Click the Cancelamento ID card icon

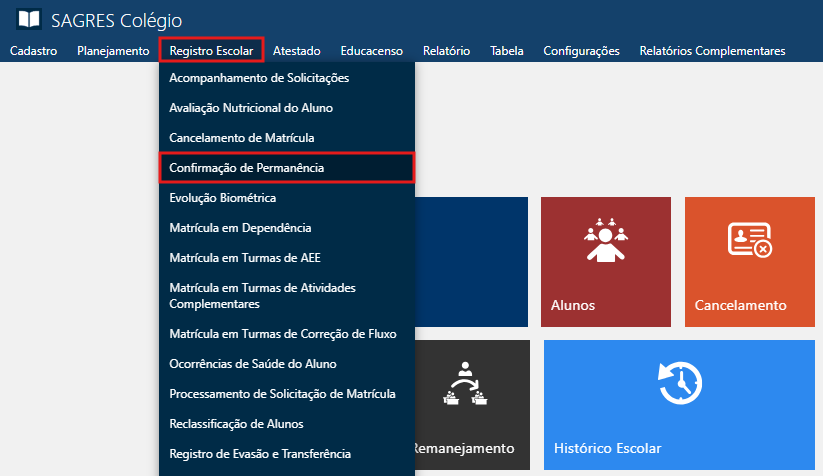(748, 240)
